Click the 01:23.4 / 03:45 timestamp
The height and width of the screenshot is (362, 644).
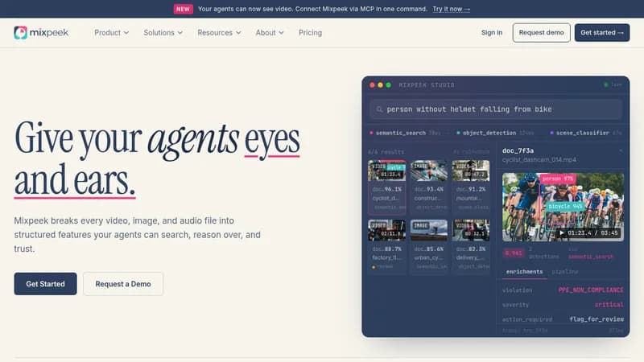coord(592,232)
